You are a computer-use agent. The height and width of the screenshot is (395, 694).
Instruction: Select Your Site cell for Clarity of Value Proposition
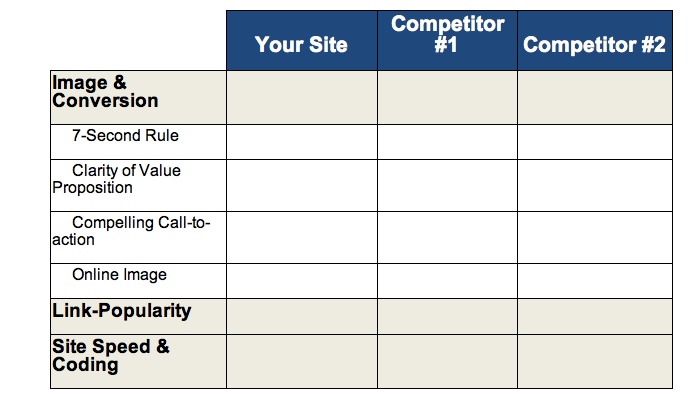click(302, 186)
